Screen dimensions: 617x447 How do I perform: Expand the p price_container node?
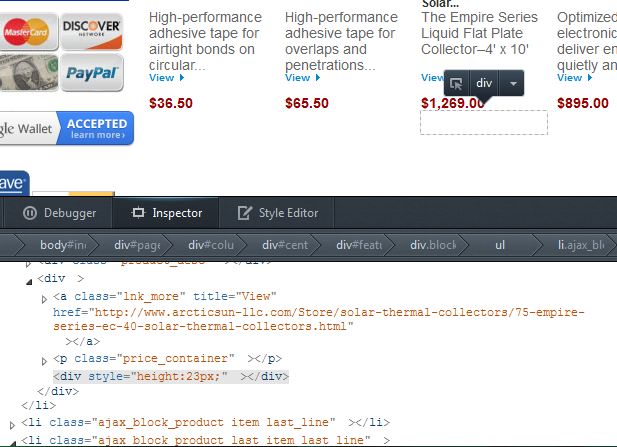pyautogui.click(x=44, y=361)
